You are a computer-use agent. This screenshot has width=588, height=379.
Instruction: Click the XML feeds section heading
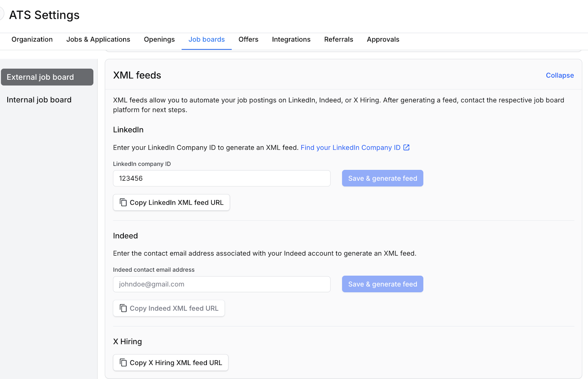point(137,75)
